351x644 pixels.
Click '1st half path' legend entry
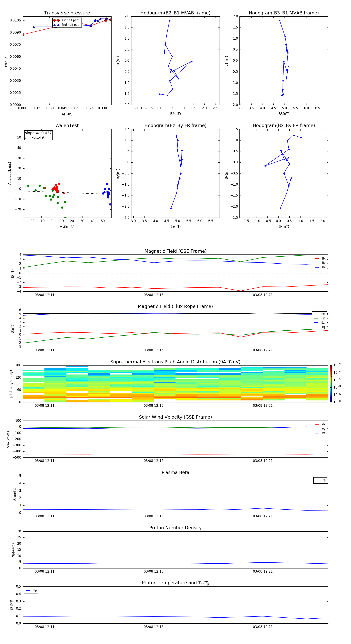pos(67,20)
